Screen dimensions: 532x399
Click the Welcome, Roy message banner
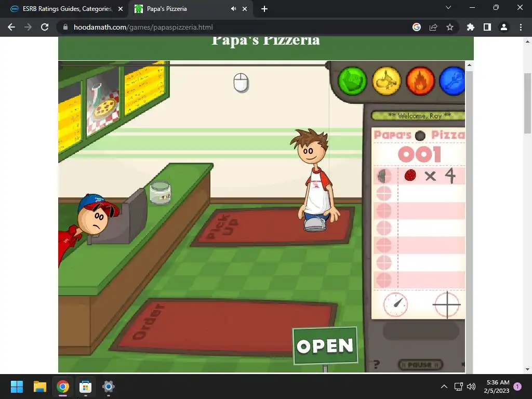[x=419, y=116]
